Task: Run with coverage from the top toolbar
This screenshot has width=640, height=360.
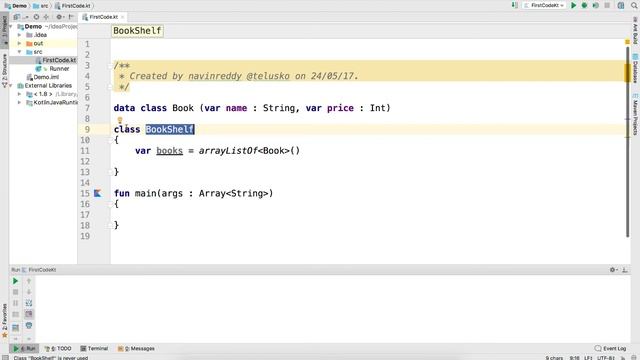Action: (x=596, y=5)
